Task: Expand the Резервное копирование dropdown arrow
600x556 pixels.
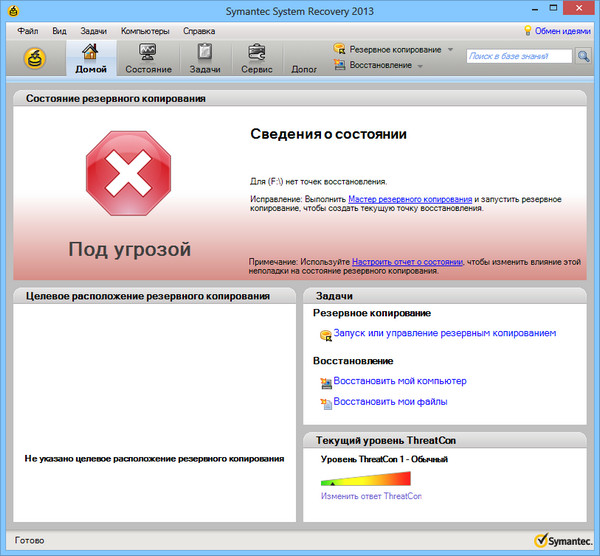Action: (450, 49)
